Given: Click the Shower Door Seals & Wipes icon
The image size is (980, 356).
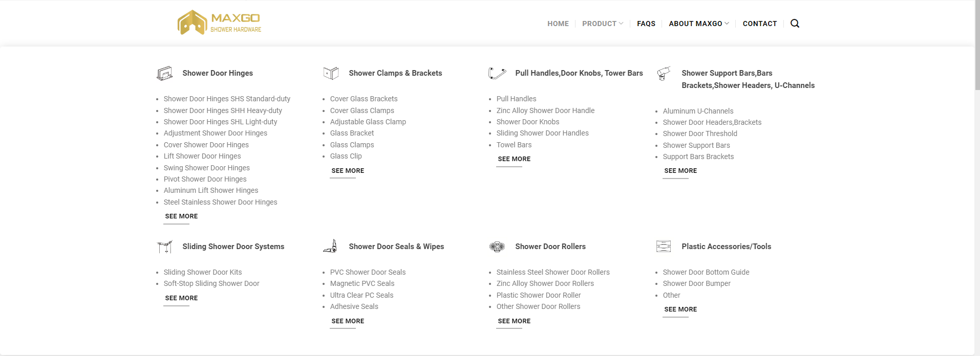Looking at the screenshot, I should pyautogui.click(x=331, y=247).
